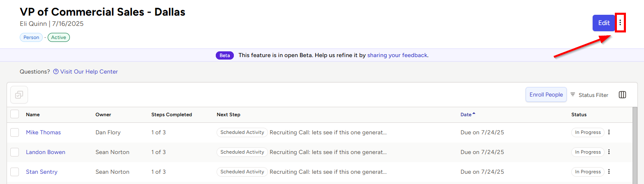
Task: Click the Edit button
Action: tap(604, 23)
